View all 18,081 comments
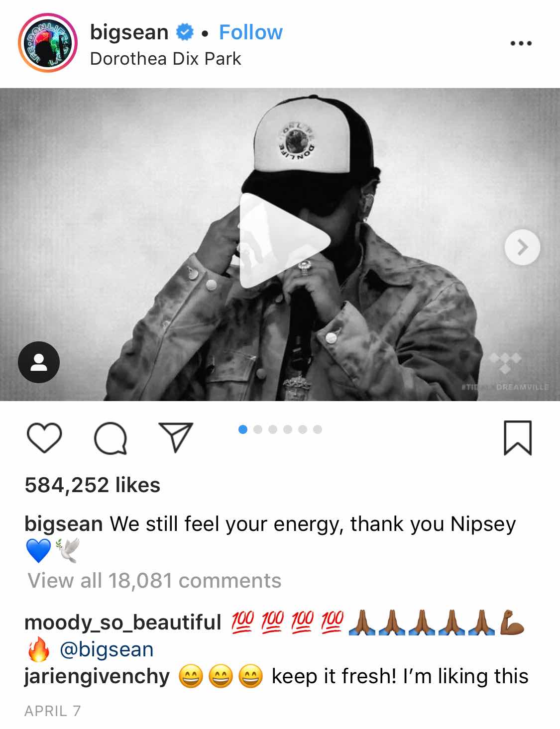560x729 pixels. [154, 581]
